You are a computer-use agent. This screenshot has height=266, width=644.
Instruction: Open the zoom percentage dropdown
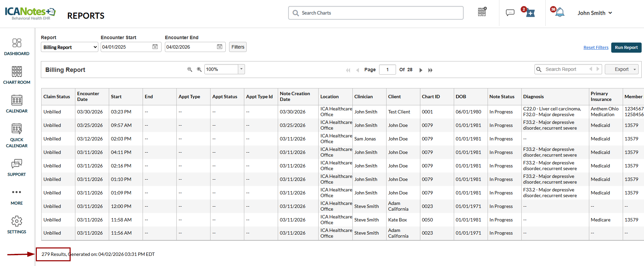coord(241,69)
